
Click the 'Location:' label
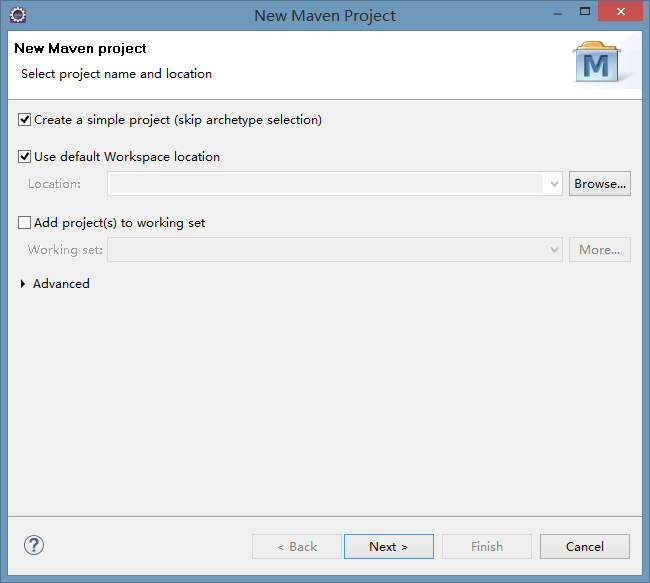54,184
